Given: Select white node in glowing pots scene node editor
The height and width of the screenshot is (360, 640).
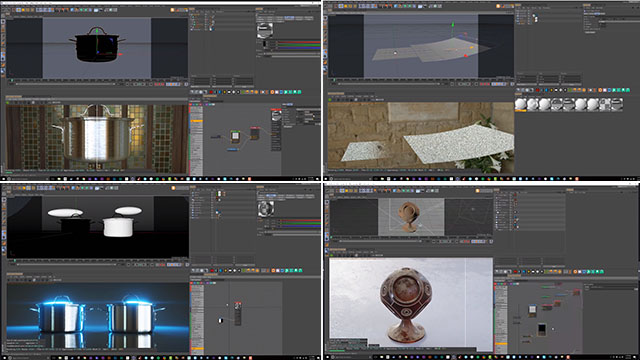Looking at the screenshot, I should 220,321.
